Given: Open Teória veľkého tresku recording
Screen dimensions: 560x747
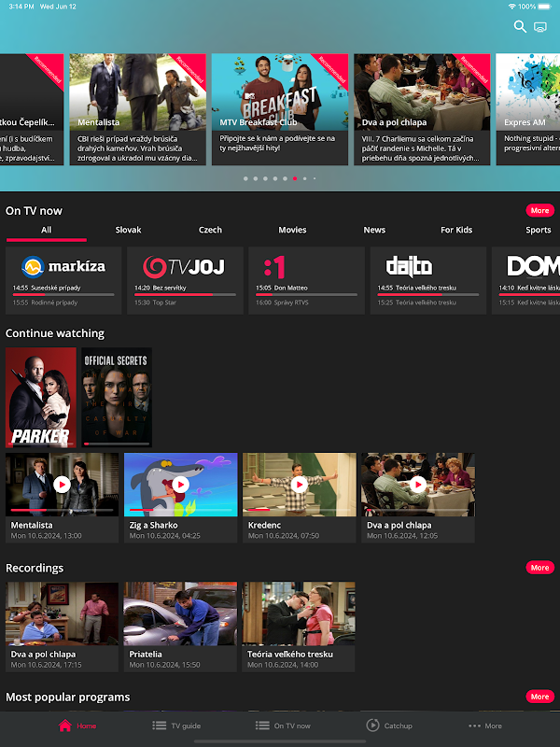Looking at the screenshot, I should (299, 627).
